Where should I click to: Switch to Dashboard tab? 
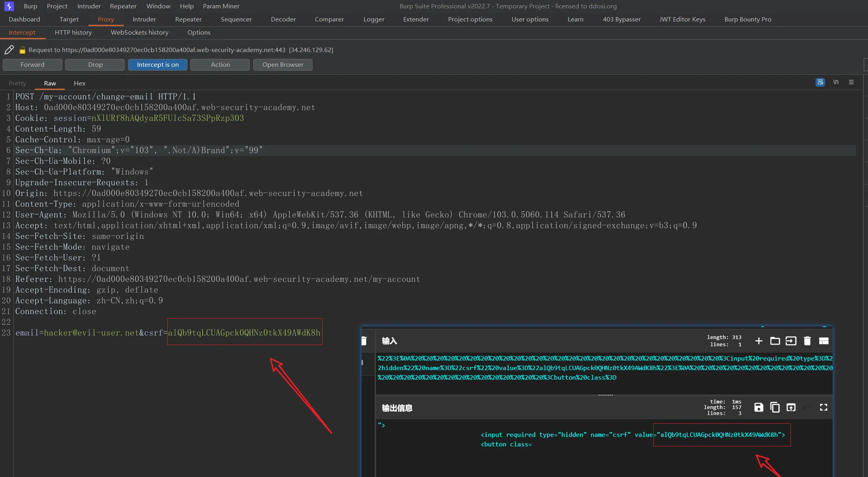click(24, 19)
